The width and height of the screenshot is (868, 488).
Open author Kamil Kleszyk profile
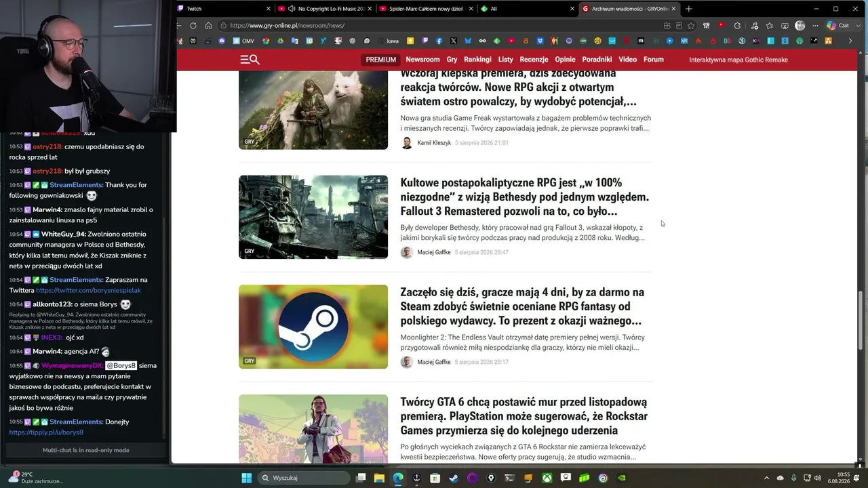(x=434, y=143)
